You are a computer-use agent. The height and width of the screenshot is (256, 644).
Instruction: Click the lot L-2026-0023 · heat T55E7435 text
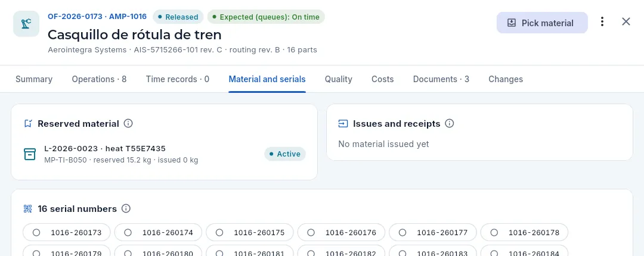coord(105,148)
